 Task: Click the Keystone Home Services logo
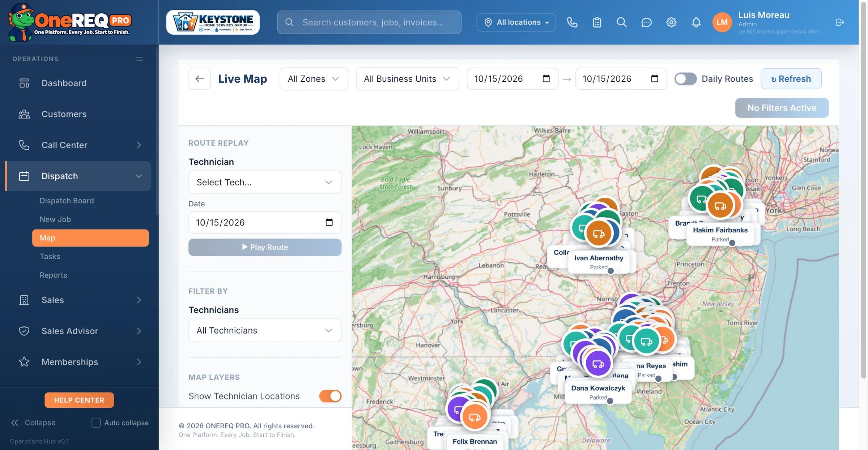click(x=213, y=22)
